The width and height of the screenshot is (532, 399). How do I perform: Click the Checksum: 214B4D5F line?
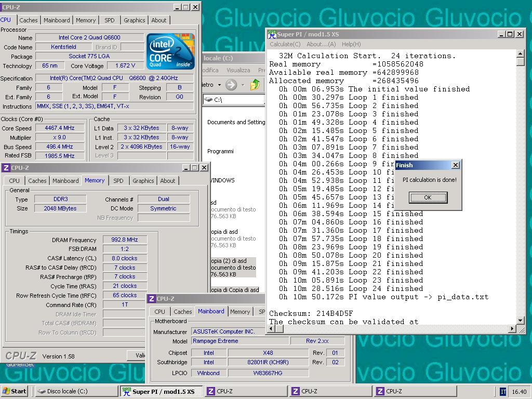[311, 313]
